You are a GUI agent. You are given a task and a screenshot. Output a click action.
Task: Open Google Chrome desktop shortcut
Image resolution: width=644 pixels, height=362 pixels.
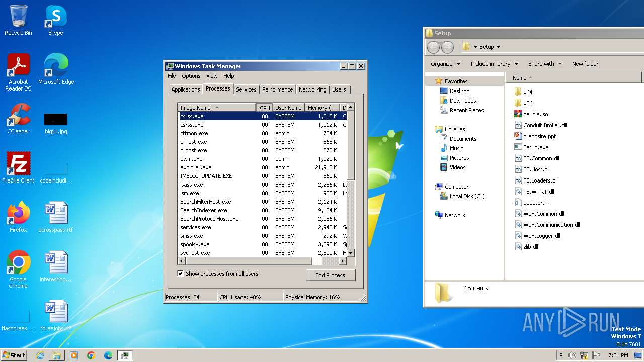18,269
